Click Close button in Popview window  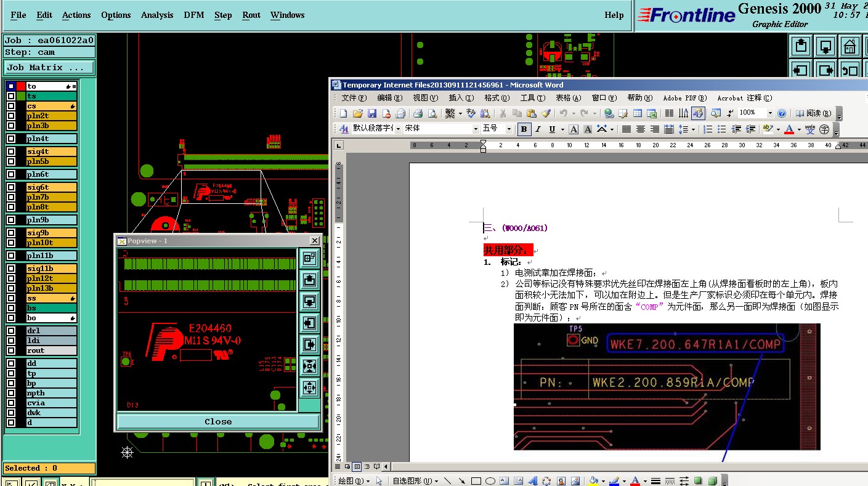click(x=218, y=421)
